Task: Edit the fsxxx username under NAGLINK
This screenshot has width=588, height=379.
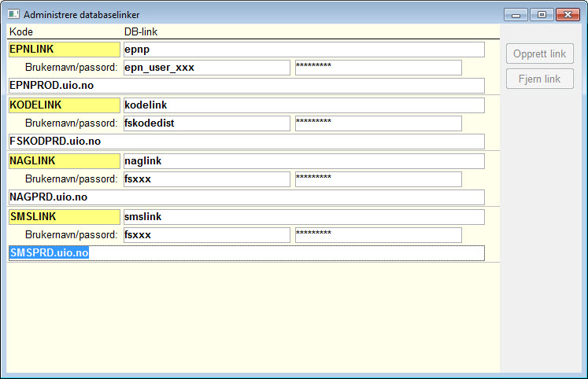Action: tap(207, 179)
